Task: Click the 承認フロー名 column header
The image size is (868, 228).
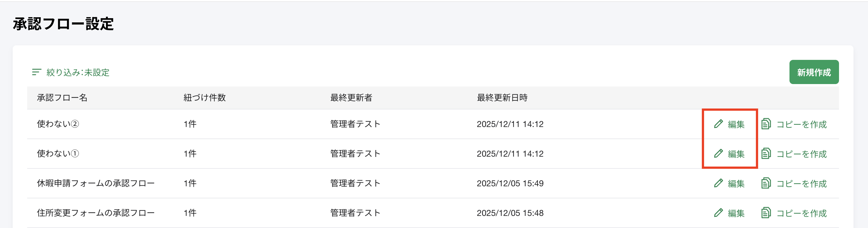Action: click(62, 98)
